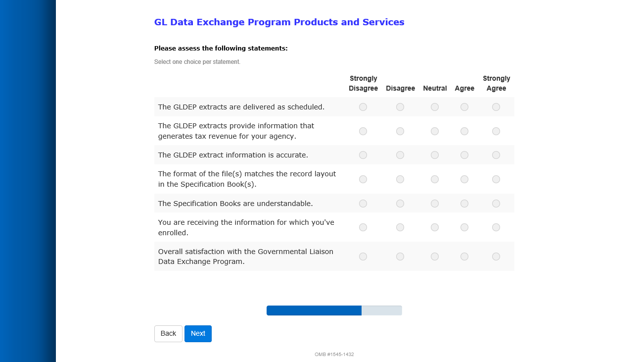Image resolution: width=644 pixels, height=362 pixels.
Task: Mark Neutral for receiving enrolled information
Action: pyautogui.click(x=435, y=227)
